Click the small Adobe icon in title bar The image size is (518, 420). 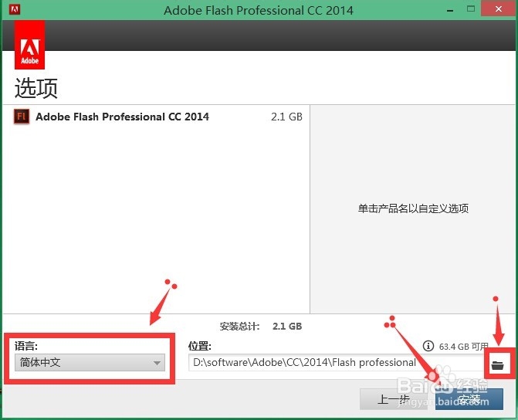tap(15, 9)
